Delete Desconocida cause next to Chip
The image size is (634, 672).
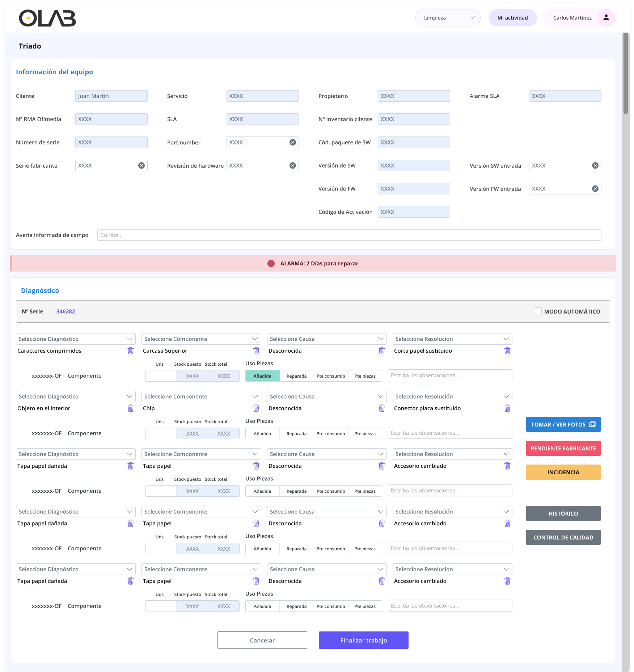(x=382, y=408)
